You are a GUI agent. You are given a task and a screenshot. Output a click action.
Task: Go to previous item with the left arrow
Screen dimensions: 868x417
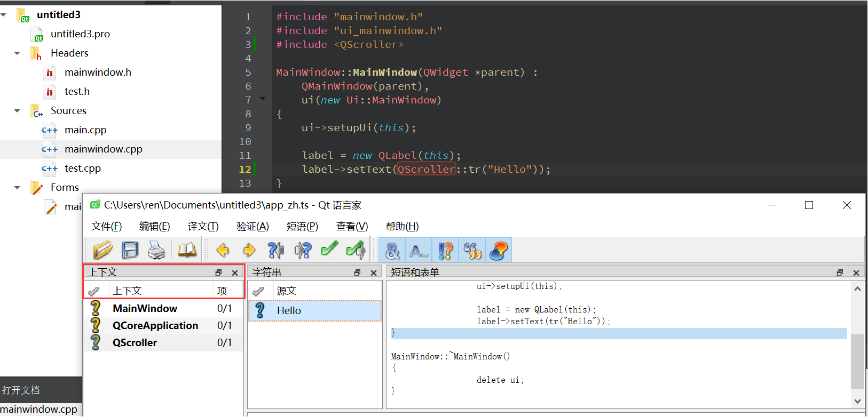coord(223,250)
